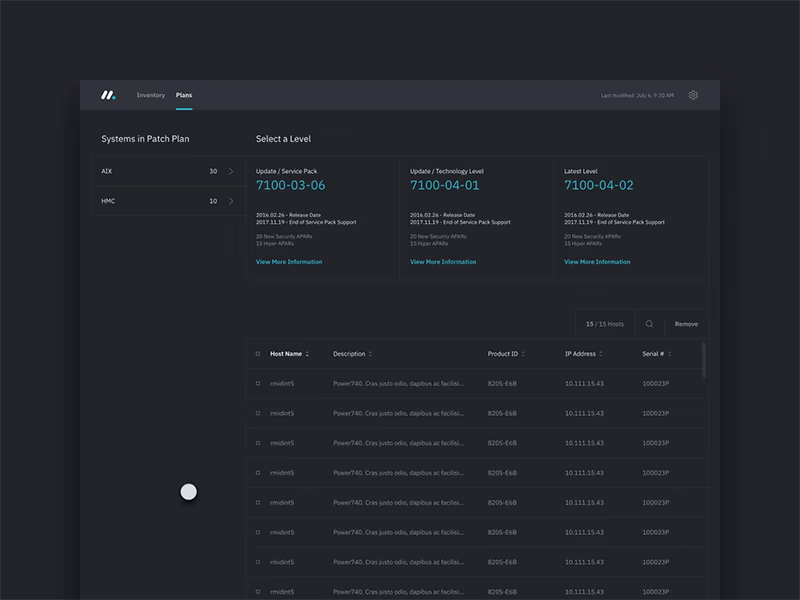Check the last visible rmidint5 row checkbox

click(258, 592)
